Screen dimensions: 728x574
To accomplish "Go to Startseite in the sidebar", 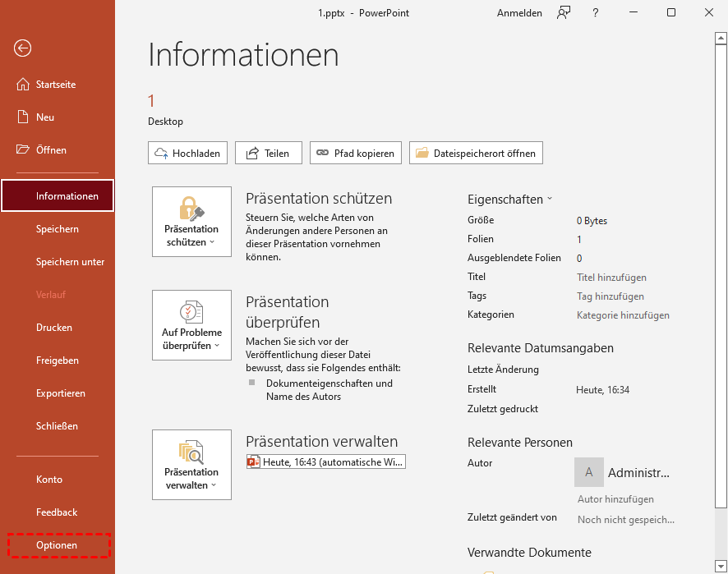I will pyautogui.click(x=58, y=84).
